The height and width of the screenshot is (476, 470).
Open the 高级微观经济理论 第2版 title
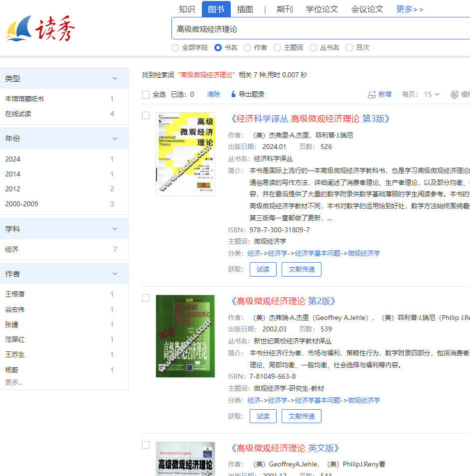tap(283, 301)
